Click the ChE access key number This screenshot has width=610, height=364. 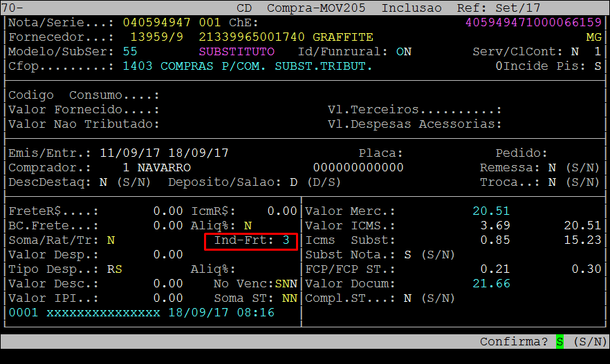pyautogui.click(x=533, y=22)
